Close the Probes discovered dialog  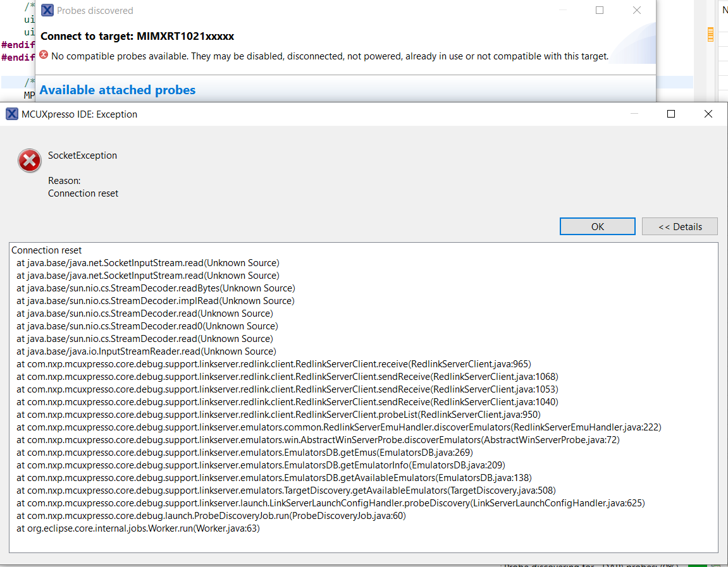(x=636, y=10)
